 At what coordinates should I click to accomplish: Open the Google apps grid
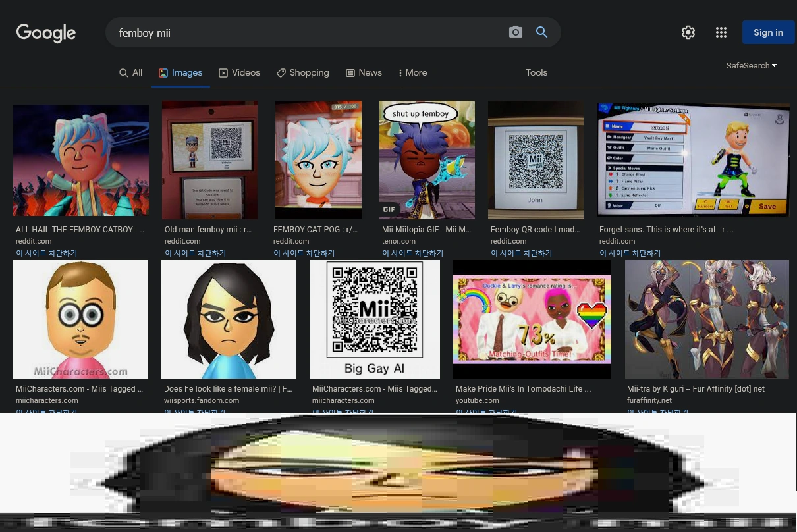click(721, 32)
